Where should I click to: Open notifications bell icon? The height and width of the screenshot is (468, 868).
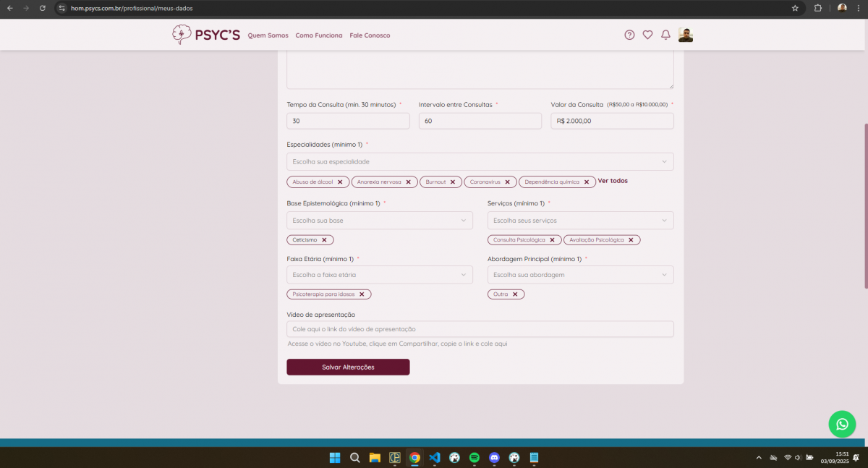[x=665, y=35]
